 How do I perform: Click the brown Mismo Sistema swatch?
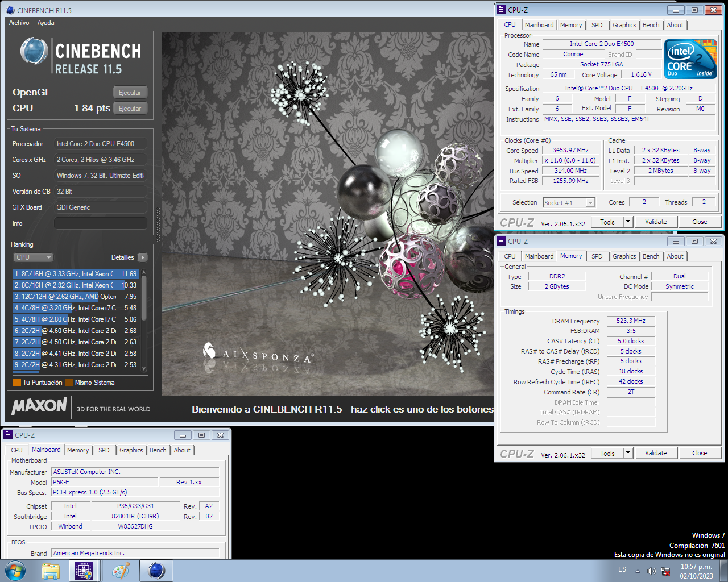pos(69,383)
